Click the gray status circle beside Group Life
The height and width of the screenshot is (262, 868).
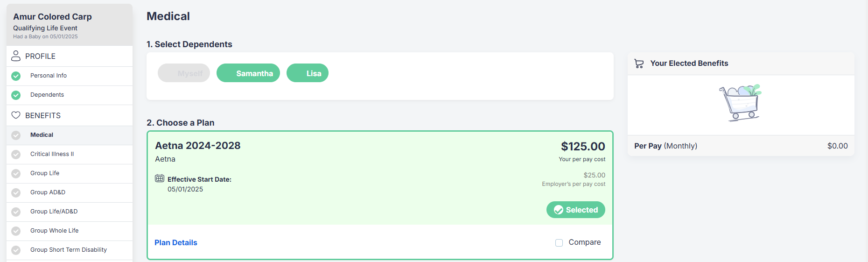pyautogui.click(x=16, y=173)
